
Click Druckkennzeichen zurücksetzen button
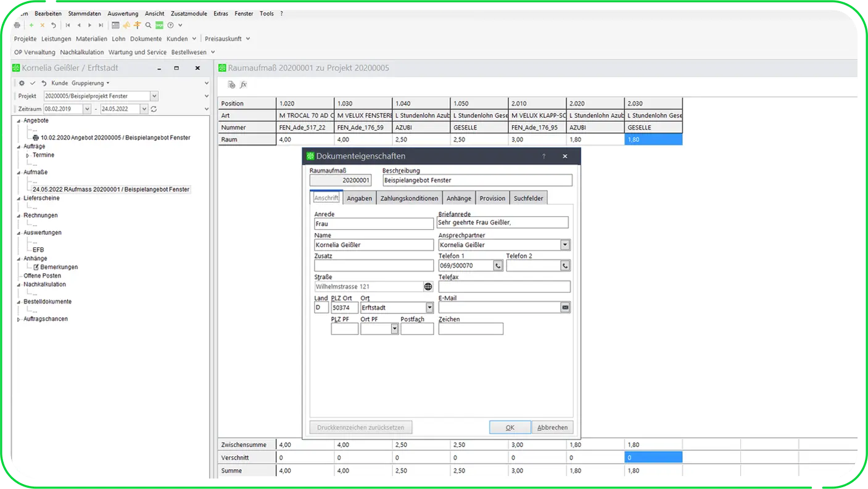pyautogui.click(x=361, y=427)
